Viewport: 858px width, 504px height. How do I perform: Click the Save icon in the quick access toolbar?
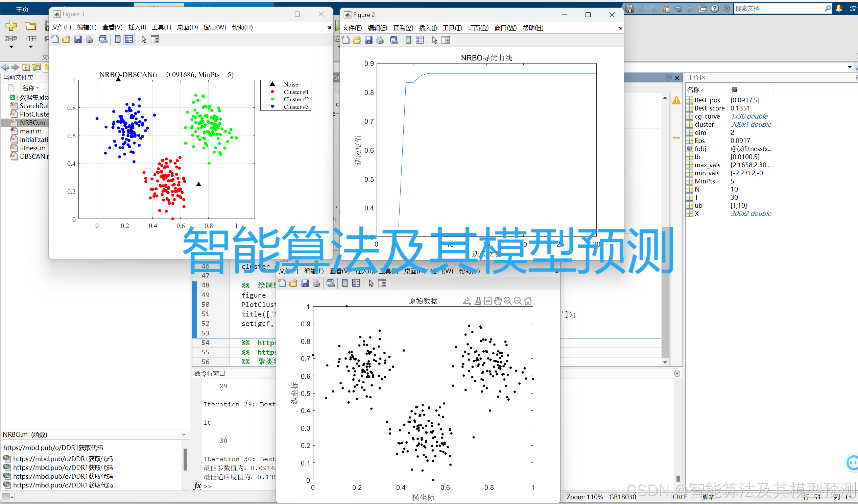pyautogui.click(x=629, y=8)
